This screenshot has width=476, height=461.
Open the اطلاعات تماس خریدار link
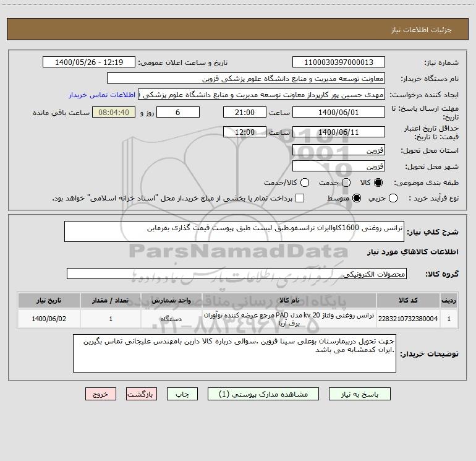click(102, 95)
